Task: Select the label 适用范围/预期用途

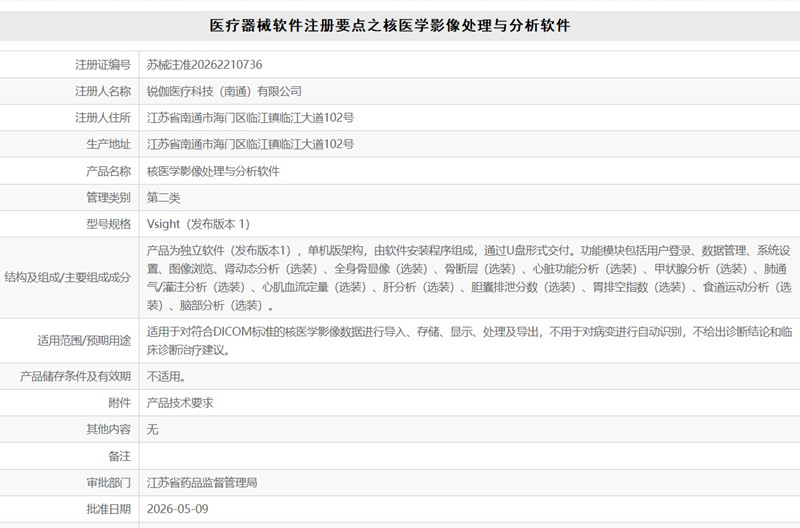Action: [x=84, y=340]
